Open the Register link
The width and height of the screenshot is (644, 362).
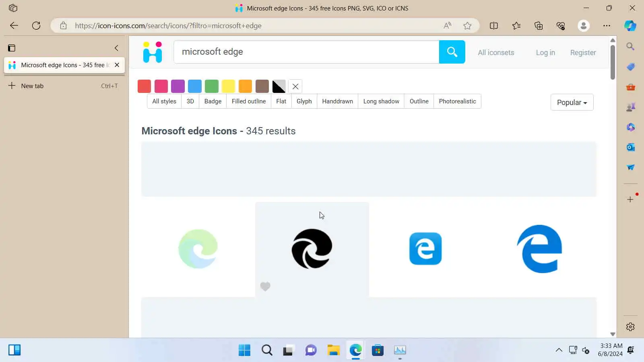tap(583, 53)
